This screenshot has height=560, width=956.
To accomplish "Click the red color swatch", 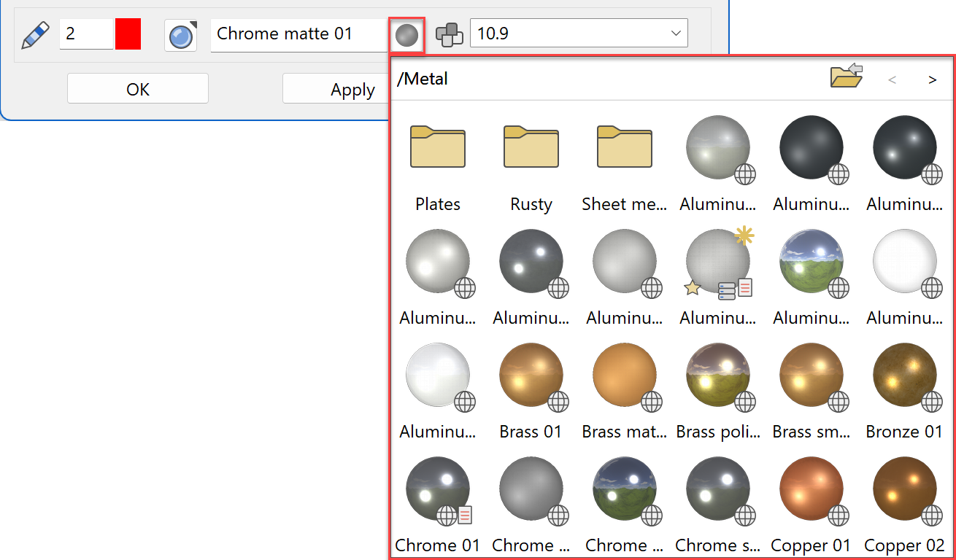I will (x=128, y=34).
